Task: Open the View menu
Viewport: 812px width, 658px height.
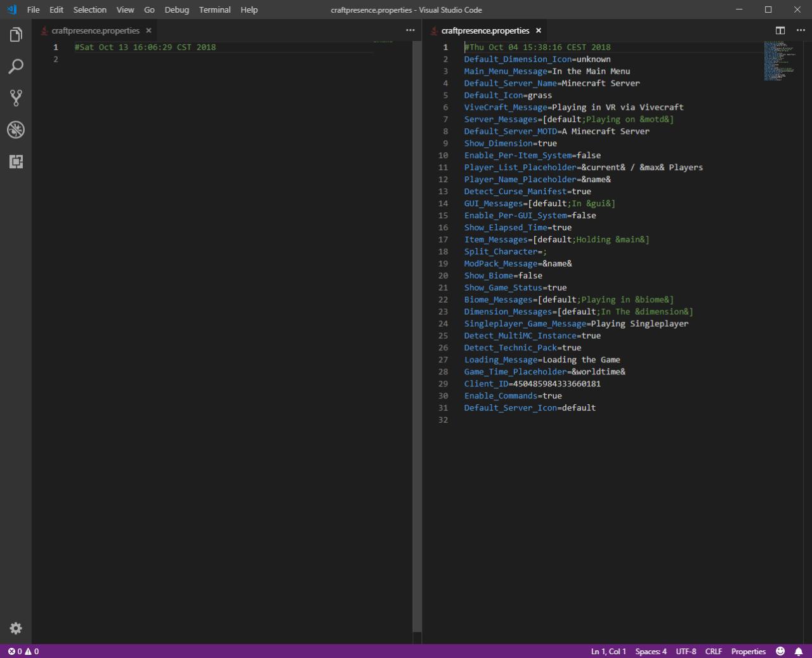Action: click(x=125, y=10)
